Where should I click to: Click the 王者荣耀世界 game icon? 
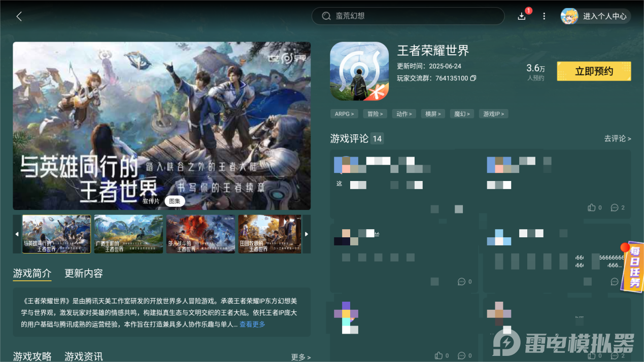359,71
